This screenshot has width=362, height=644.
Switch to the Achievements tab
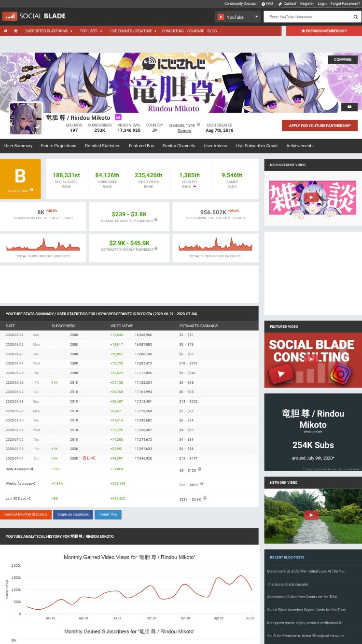click(300, 146)
